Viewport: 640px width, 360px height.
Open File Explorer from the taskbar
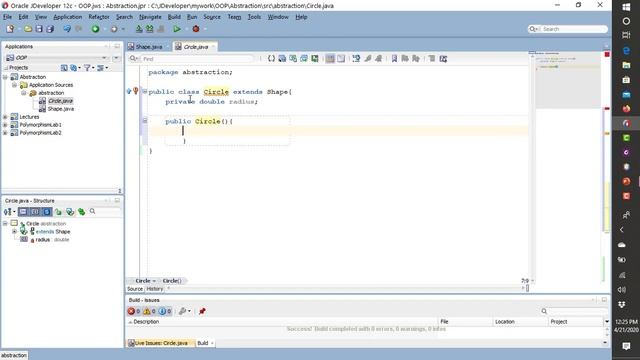click(626, 65)
